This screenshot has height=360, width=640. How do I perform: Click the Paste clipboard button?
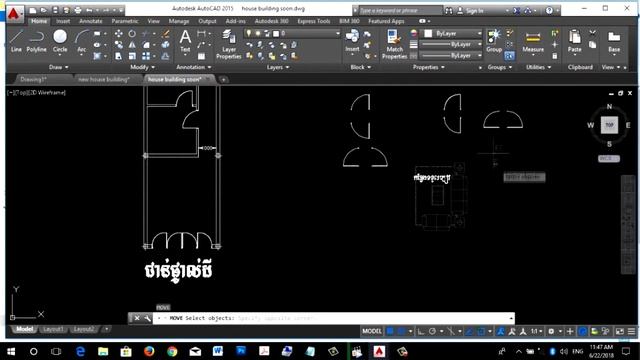point(574,41)
